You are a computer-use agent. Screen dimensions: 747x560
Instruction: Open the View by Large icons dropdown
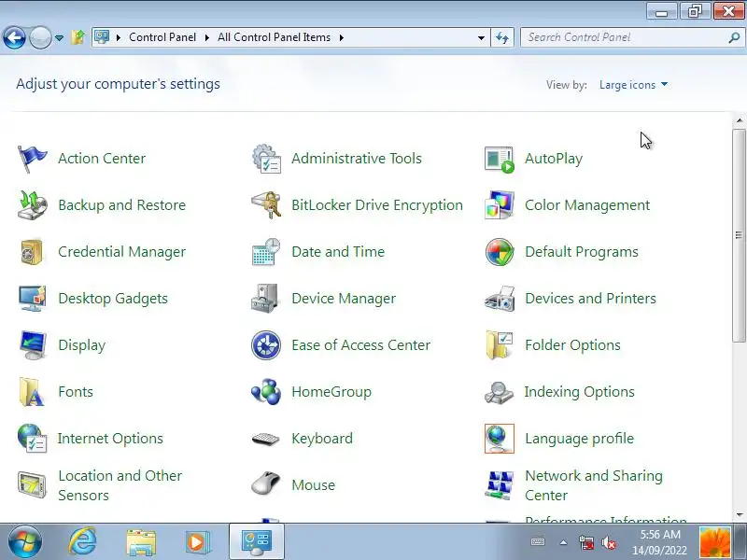click(633, 85)
